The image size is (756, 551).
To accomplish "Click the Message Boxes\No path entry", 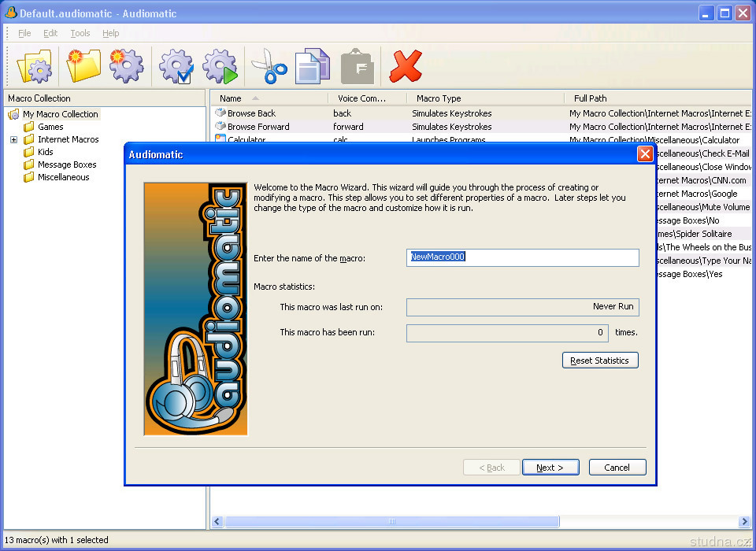I will click(688, 220).
